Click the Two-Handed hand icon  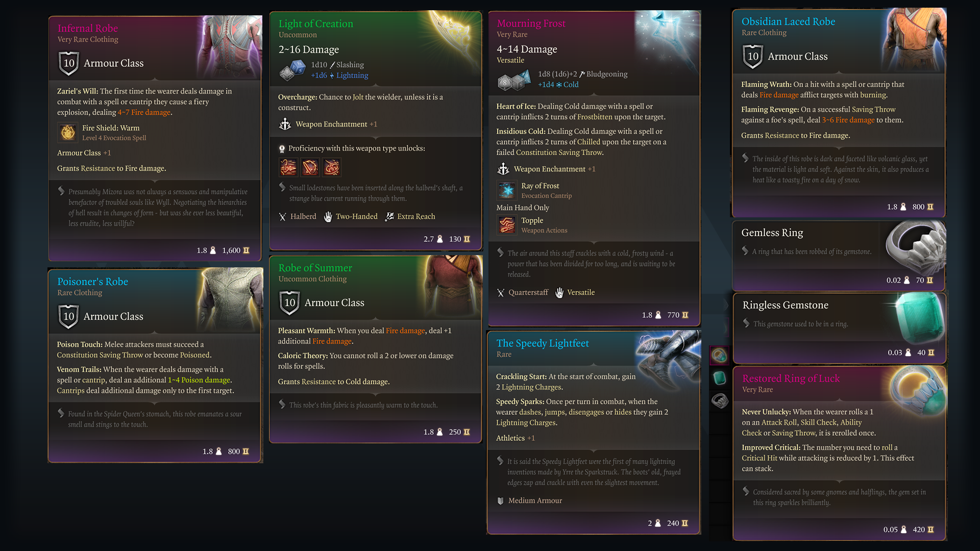(328, 217)
